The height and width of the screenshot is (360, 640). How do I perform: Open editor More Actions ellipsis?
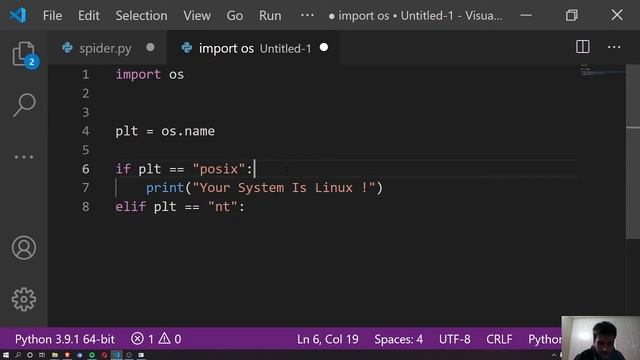(x=614, y=47)
